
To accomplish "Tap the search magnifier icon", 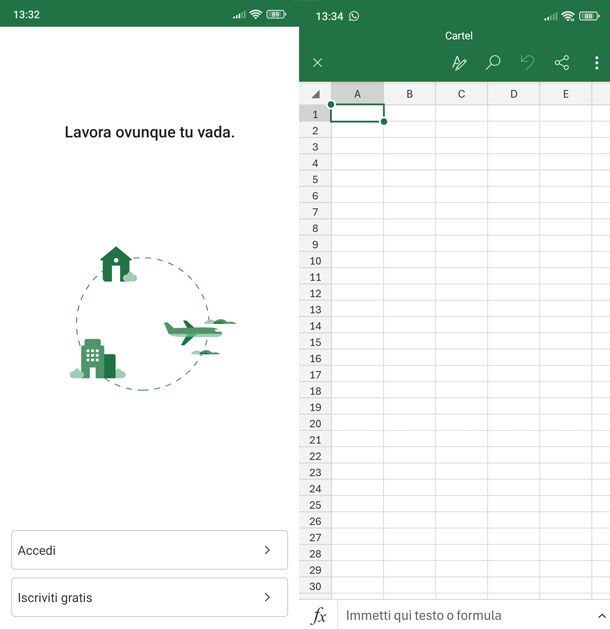I will click(493, 63).
